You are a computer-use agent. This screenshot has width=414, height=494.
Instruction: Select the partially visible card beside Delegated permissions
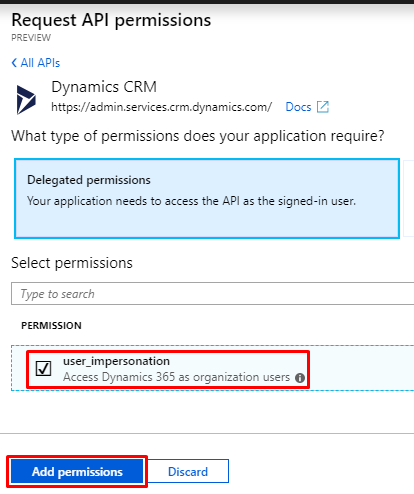tap(409, 198)
